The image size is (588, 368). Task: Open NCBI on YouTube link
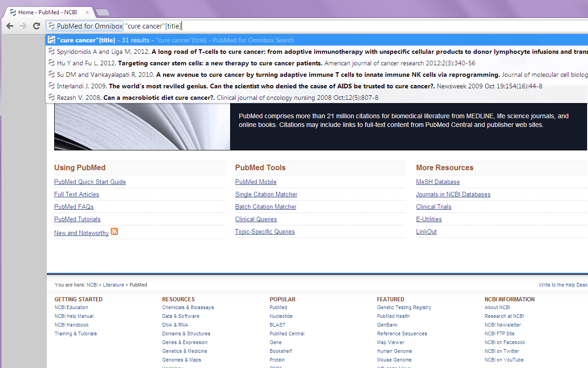[504, 360]
